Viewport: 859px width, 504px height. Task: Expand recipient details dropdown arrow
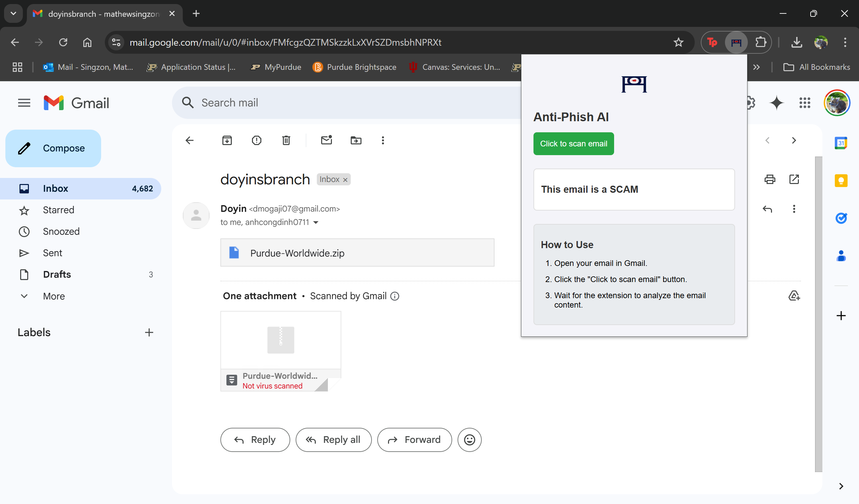point(316,223)
